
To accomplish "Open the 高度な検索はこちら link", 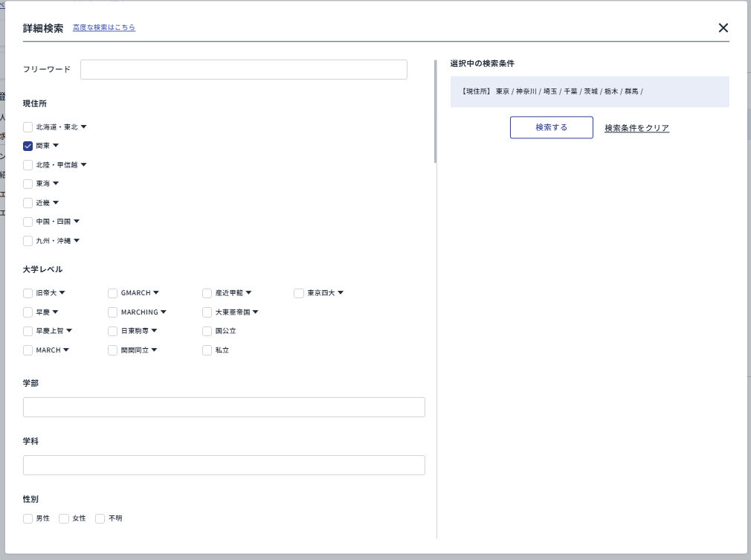I will pos(104,28).
